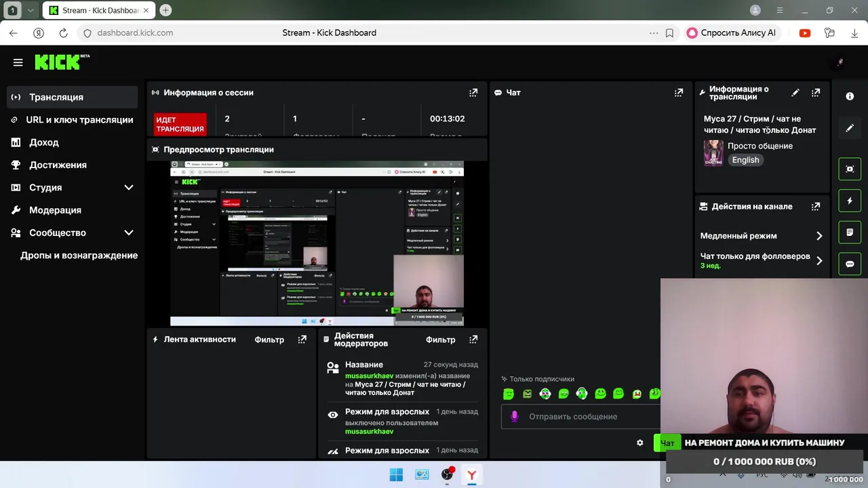Screen dimensions: 868x488
Task: Go back in browser history
Action: click(x=14, y=33)
